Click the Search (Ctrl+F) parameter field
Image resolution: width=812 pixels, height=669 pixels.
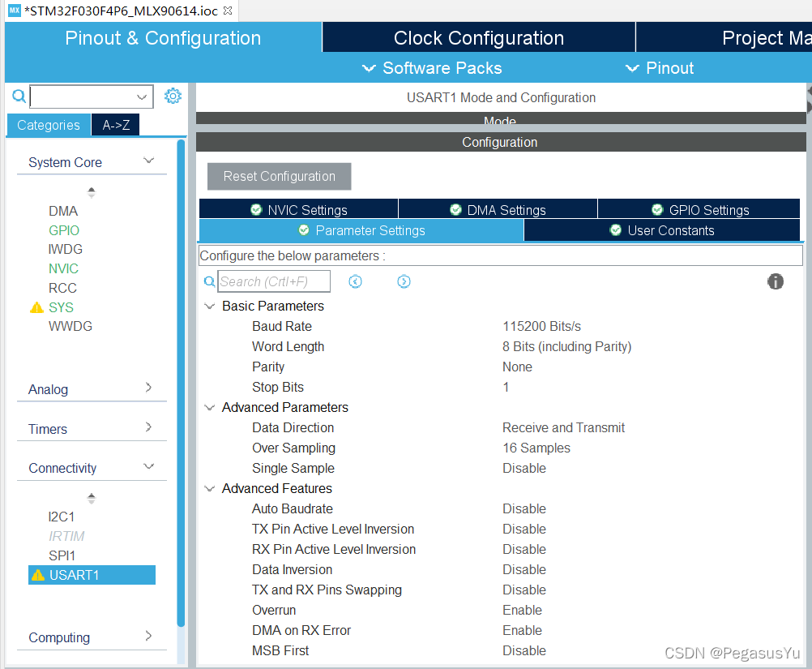[x=274, y=281]
